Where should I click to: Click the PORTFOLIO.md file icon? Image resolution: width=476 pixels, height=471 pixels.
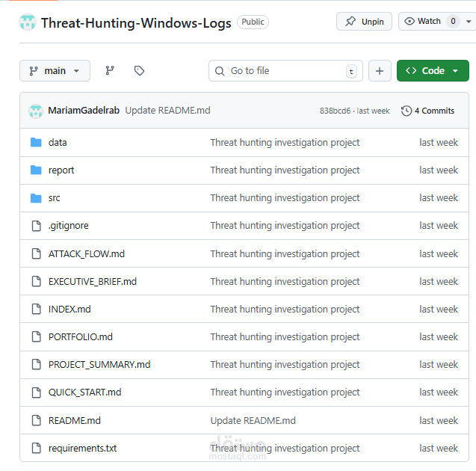[37, 336]
